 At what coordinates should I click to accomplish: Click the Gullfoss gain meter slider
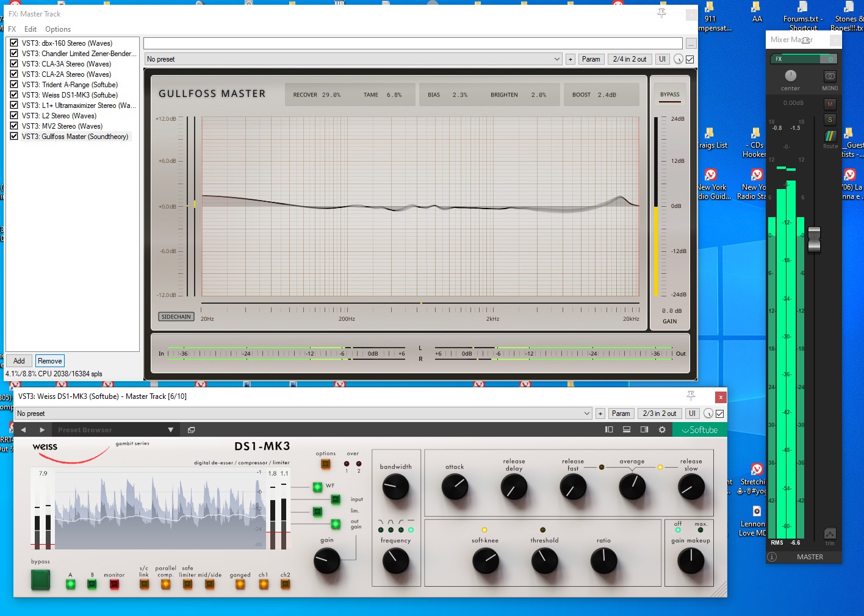point(657,207)
